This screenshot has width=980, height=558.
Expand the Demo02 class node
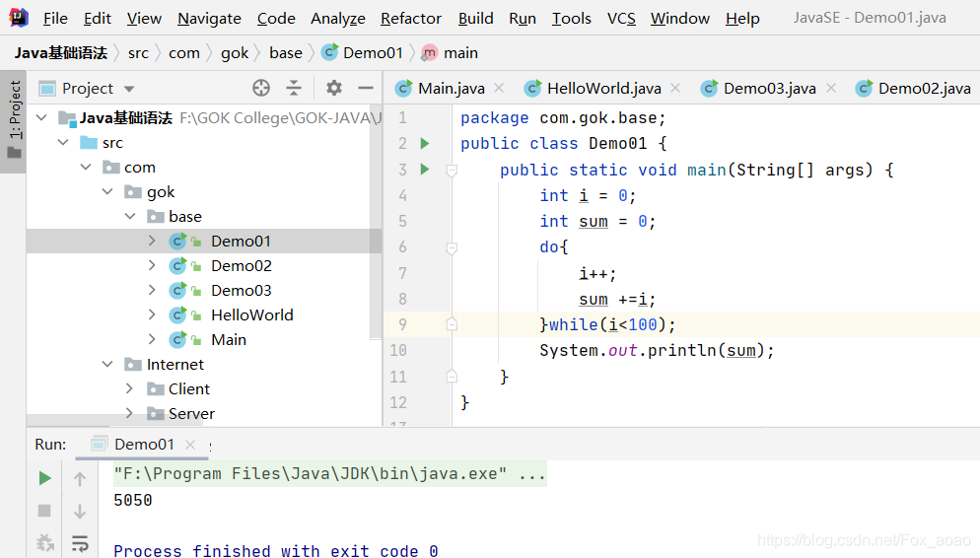click(x=152, y=265)
